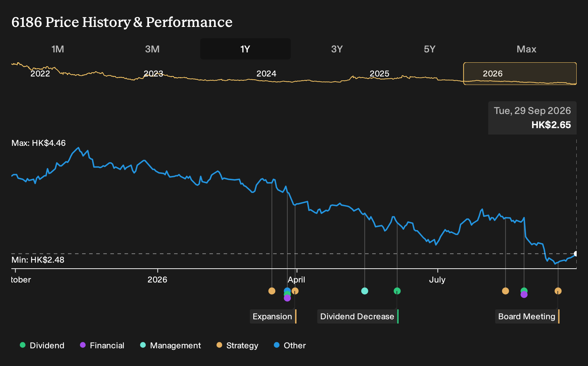
Task: Toggle the Financial legend filter
Action: tap(102, 345)
